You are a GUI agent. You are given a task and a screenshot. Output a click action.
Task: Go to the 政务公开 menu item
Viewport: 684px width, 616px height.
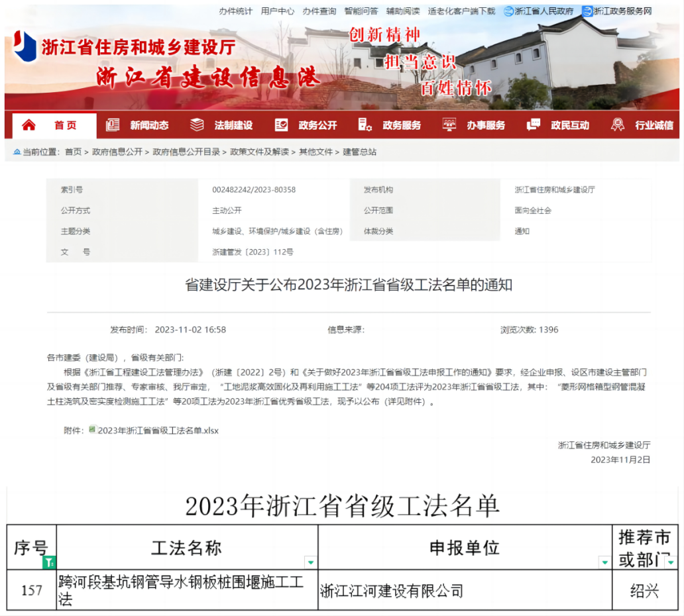(317, 125)
